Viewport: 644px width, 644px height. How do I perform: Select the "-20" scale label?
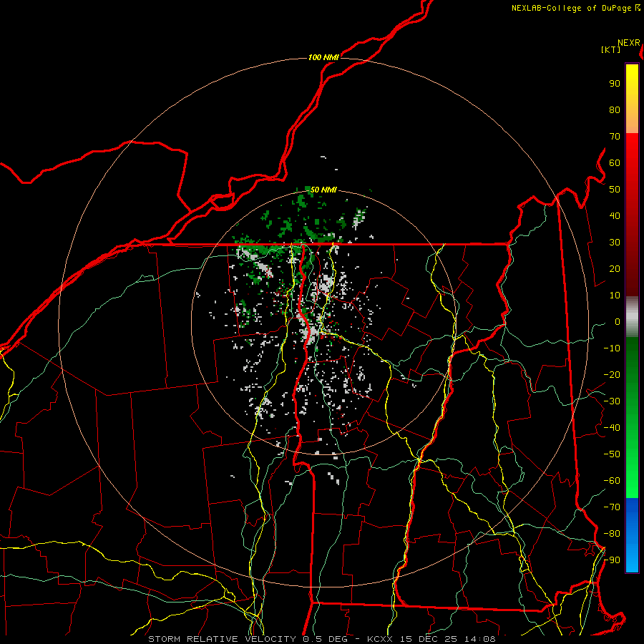612,374
